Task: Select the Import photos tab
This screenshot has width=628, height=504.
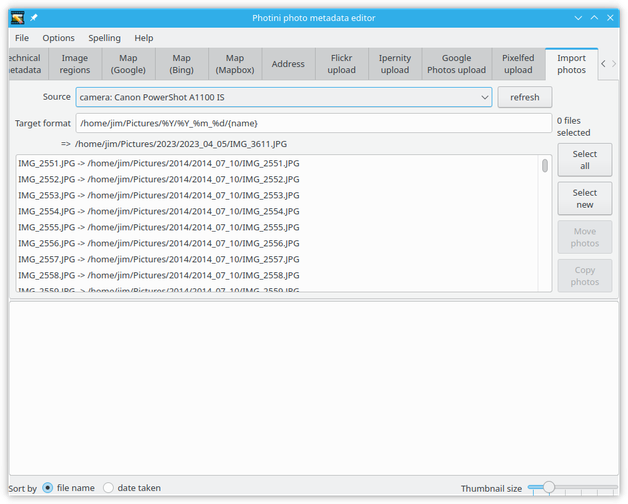Action: [x=572, y=64]
